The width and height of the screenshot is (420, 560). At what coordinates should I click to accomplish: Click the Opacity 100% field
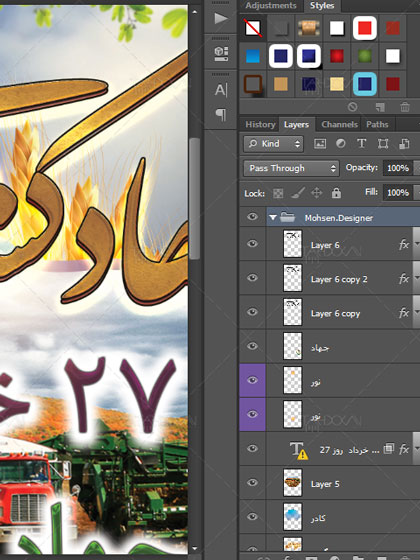pos(398,168)
